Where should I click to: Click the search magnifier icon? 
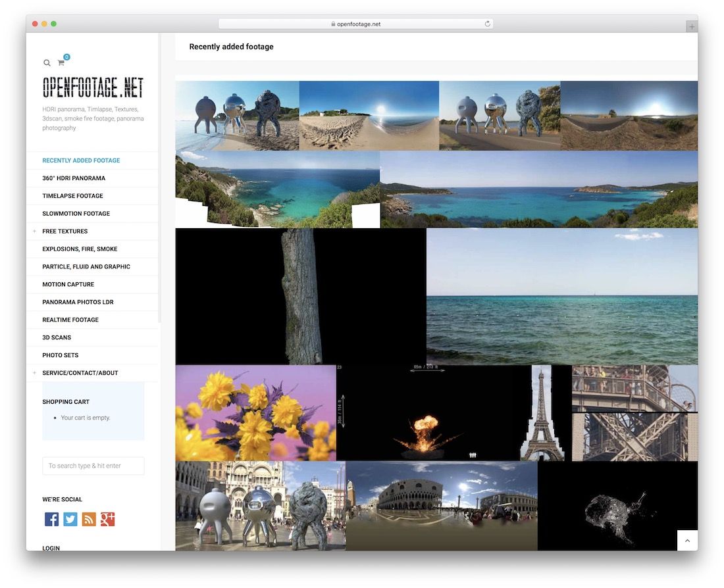coord(47,62)
